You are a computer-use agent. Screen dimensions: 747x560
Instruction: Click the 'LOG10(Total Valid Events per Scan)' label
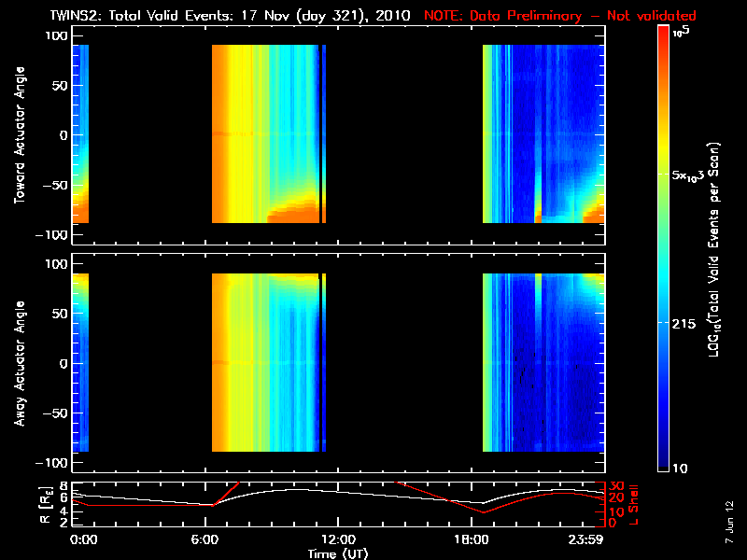[x=714, y=250]
